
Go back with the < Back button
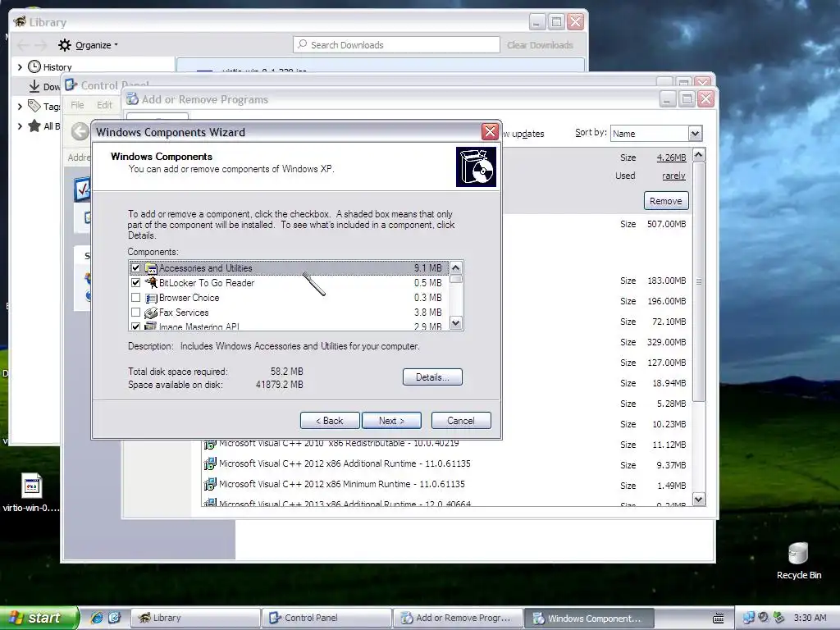[x=330, y=421]
